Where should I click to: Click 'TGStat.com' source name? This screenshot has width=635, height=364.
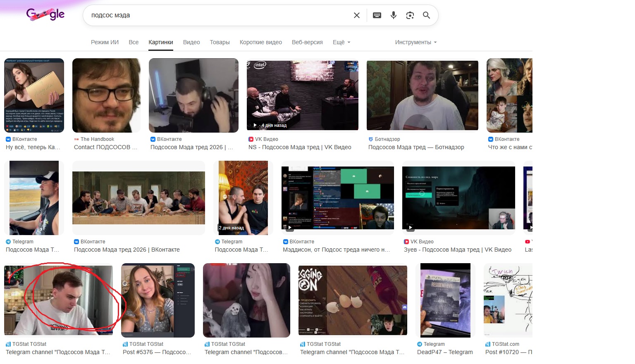click(506, 344)
